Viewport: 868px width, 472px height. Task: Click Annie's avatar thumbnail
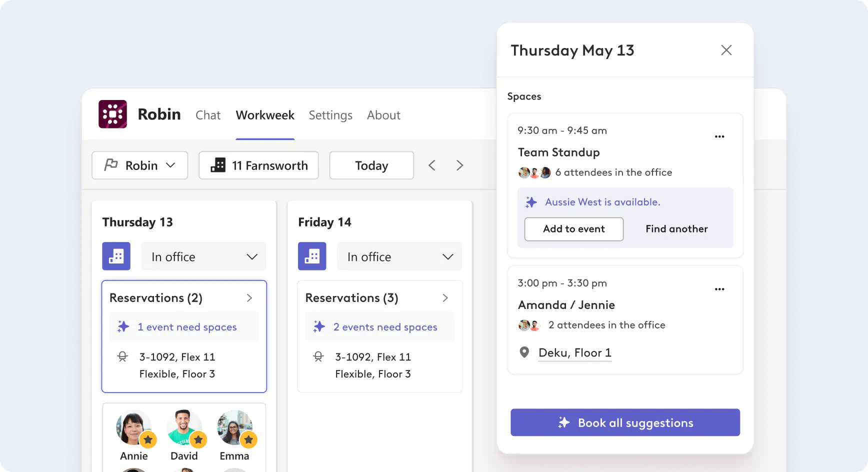(133, 428)
